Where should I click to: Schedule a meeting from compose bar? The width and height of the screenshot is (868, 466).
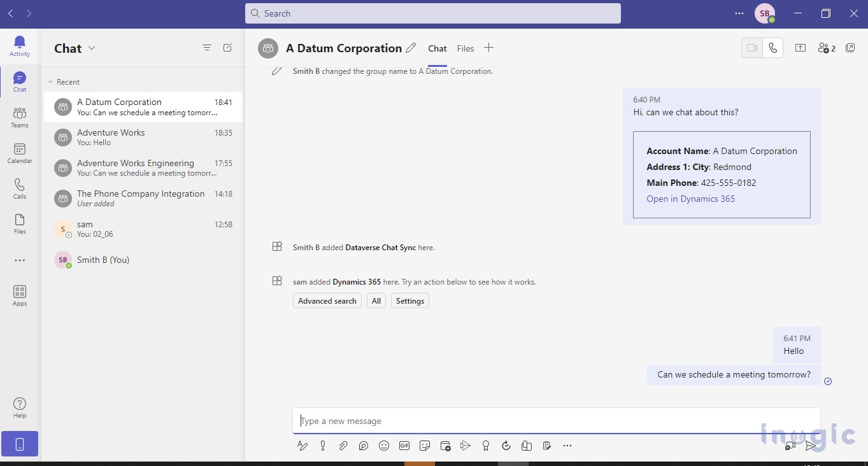point(445,446)
